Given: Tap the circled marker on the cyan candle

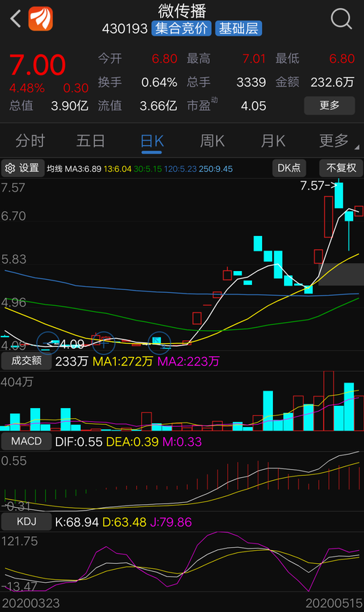Looking at the screenshot, I should (159, 342).
